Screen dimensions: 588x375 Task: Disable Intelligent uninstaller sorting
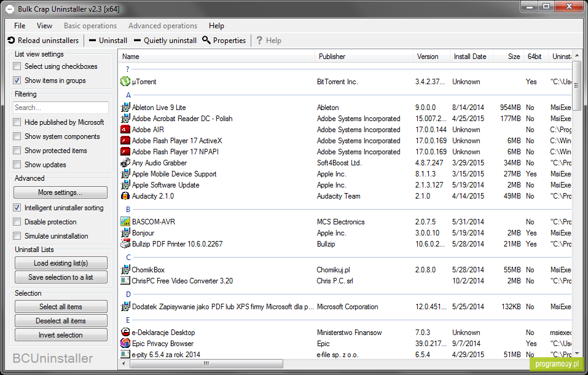click(17, 208)
